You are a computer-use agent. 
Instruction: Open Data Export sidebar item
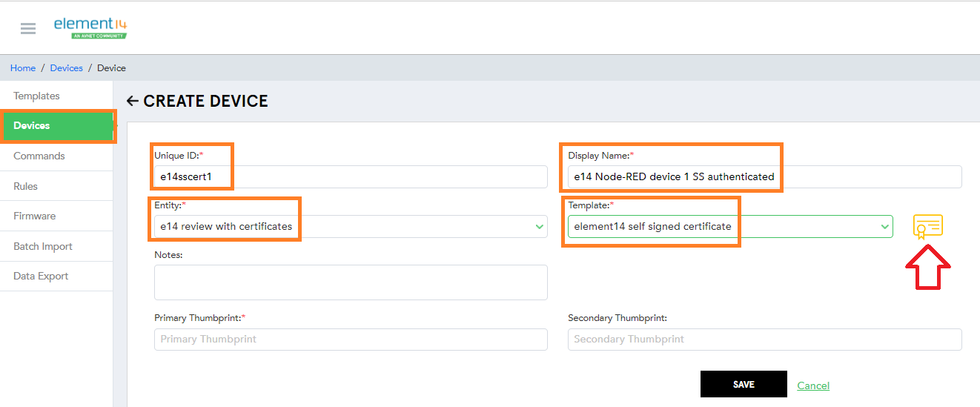click(x=56, y=277)
